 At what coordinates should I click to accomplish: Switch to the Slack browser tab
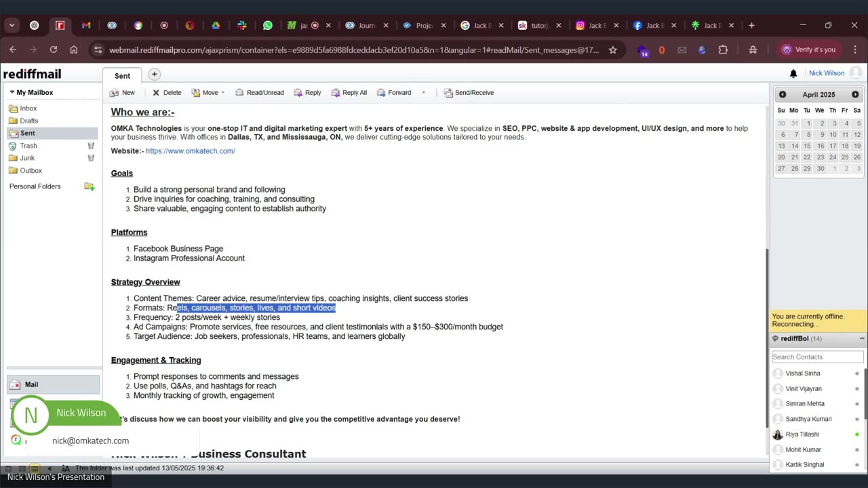coord(242,25)
